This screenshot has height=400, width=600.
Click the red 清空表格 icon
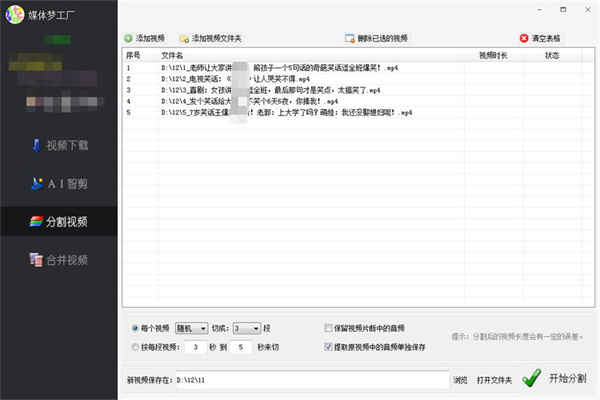click(x=524, y=38)
